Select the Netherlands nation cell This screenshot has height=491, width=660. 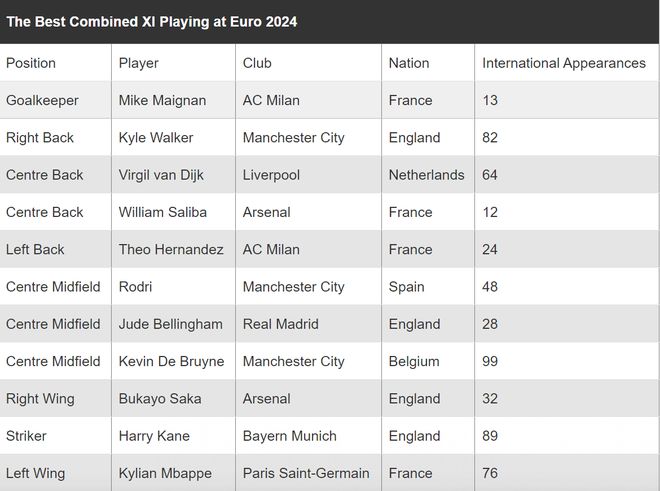tap(427, 175)
